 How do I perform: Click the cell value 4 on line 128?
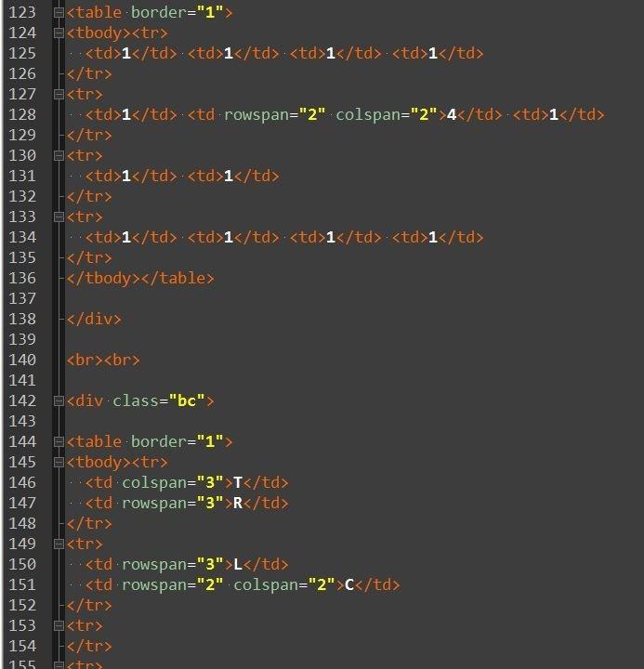tap(452, 115)
